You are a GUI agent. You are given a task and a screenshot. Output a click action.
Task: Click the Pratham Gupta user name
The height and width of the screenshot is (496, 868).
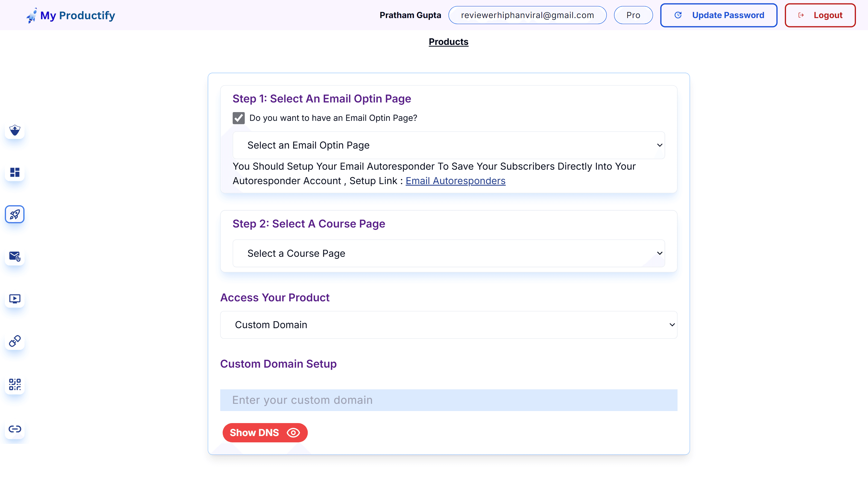pyautogui.click(x=410, y=15)
